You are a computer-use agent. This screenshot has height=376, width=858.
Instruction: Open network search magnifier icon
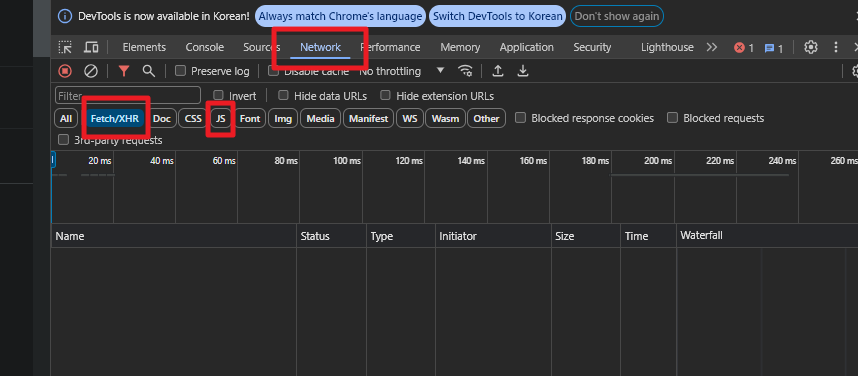click(148, 71)
